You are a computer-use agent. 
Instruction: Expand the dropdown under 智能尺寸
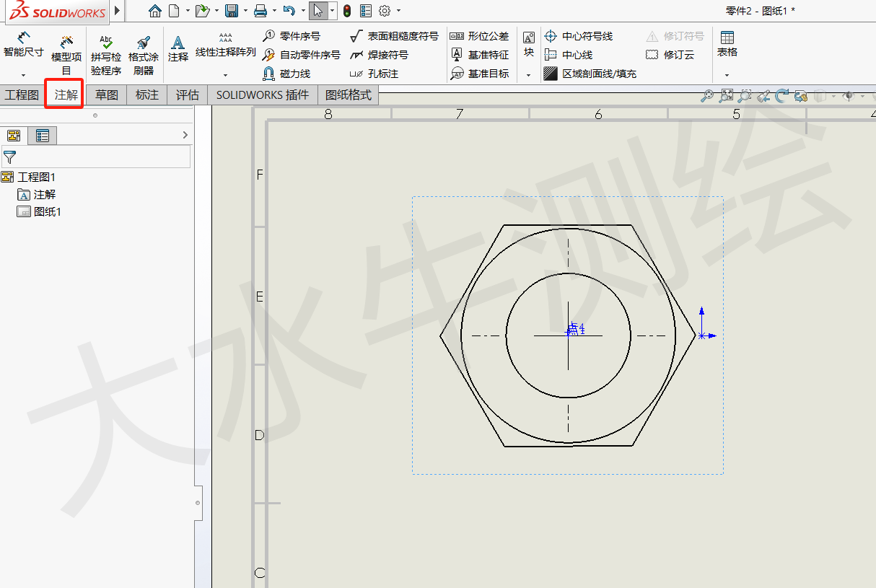click(23, 75)
